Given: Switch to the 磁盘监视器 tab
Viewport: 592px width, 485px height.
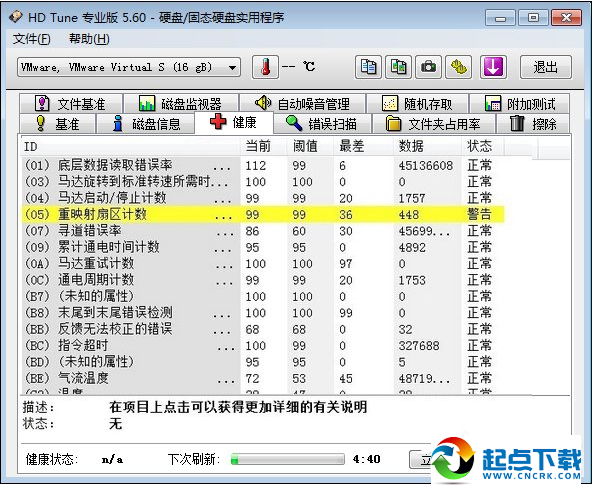Looking at the screenshot, I should [x=181, y=103].
